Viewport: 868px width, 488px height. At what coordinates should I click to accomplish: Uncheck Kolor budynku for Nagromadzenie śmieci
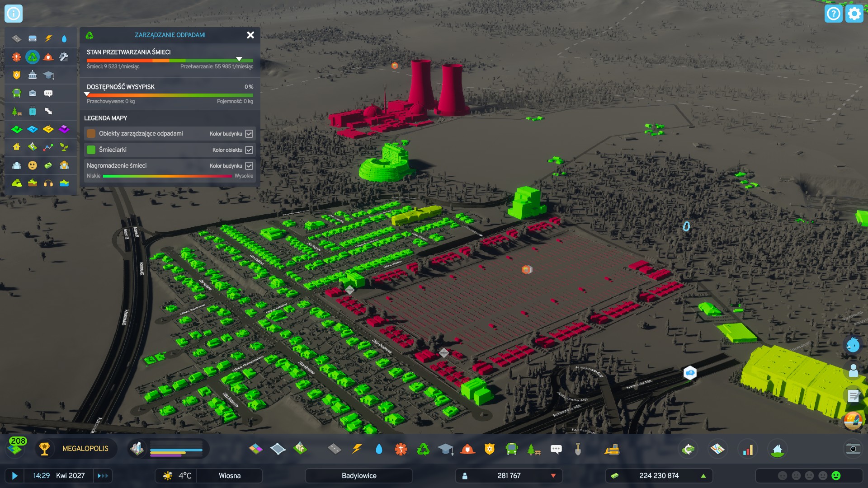pos(248,165)
